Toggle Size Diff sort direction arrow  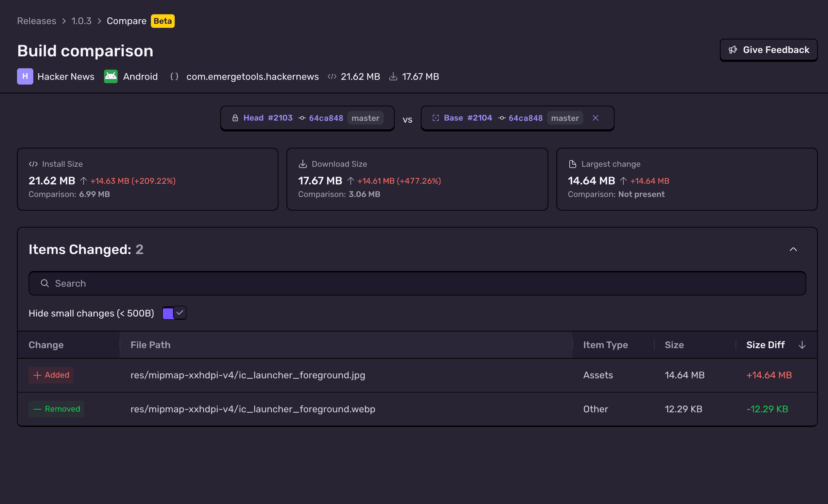point(801,345)
